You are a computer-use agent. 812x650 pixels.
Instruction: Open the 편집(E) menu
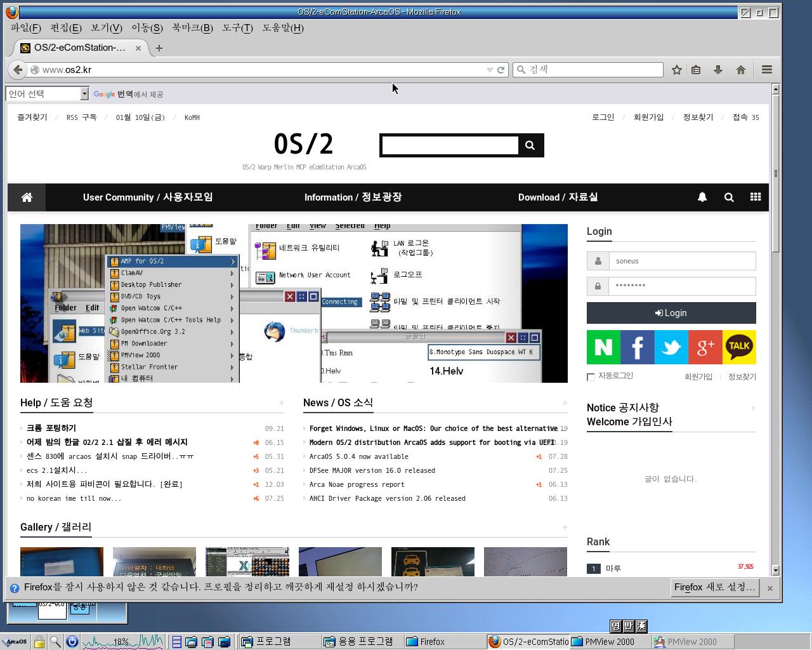[66, 28]
